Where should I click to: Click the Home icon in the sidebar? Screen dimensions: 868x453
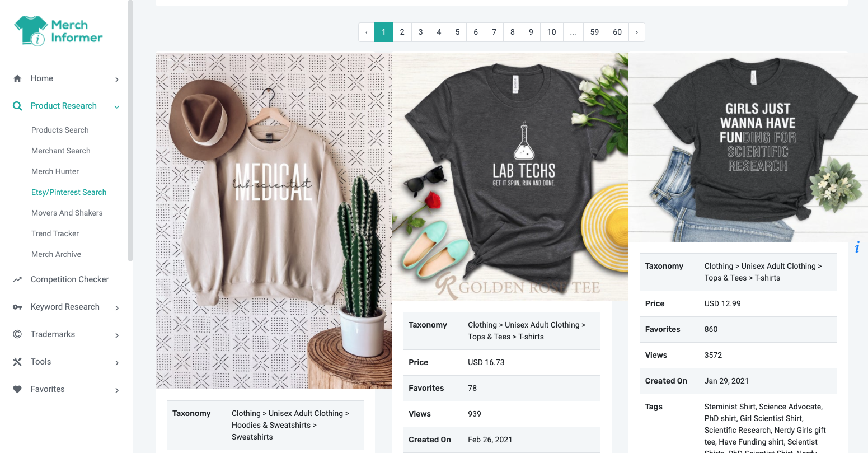tap(17, 78)
